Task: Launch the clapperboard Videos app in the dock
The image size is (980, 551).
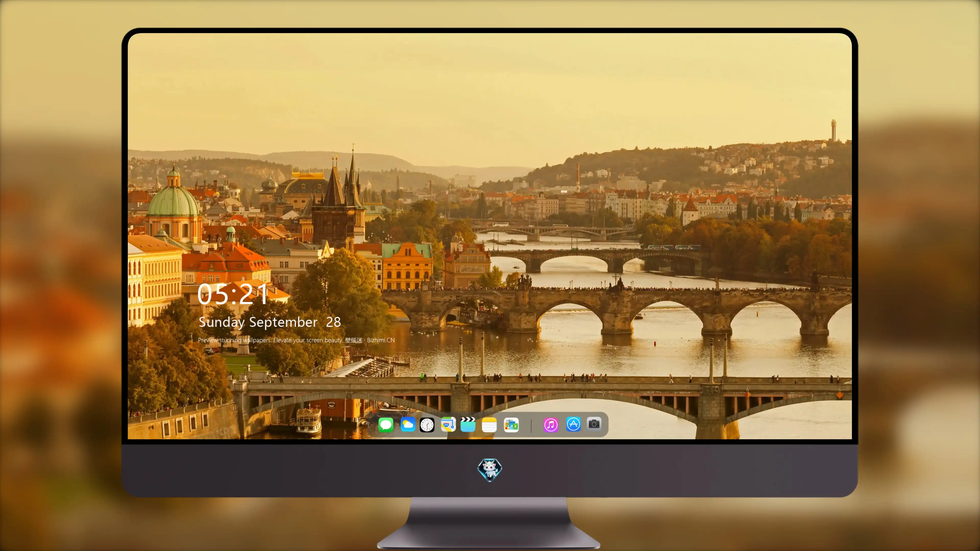Action: point(468,424)
